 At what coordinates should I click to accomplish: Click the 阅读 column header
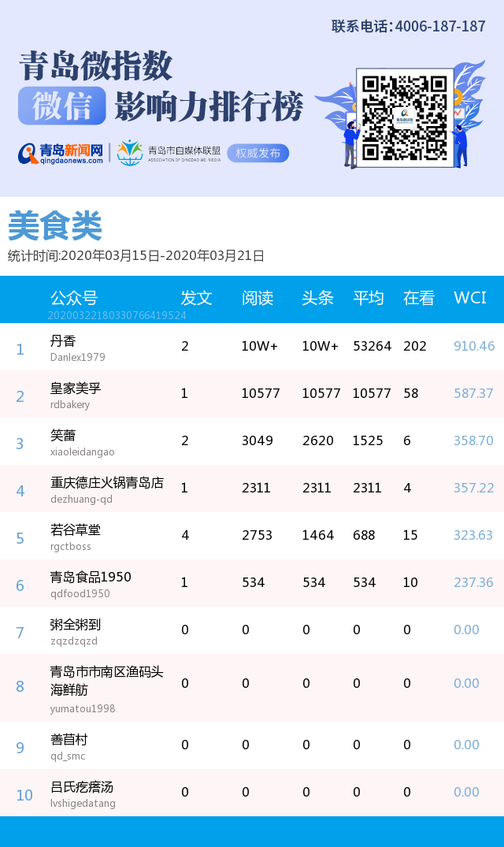(257, 298)
